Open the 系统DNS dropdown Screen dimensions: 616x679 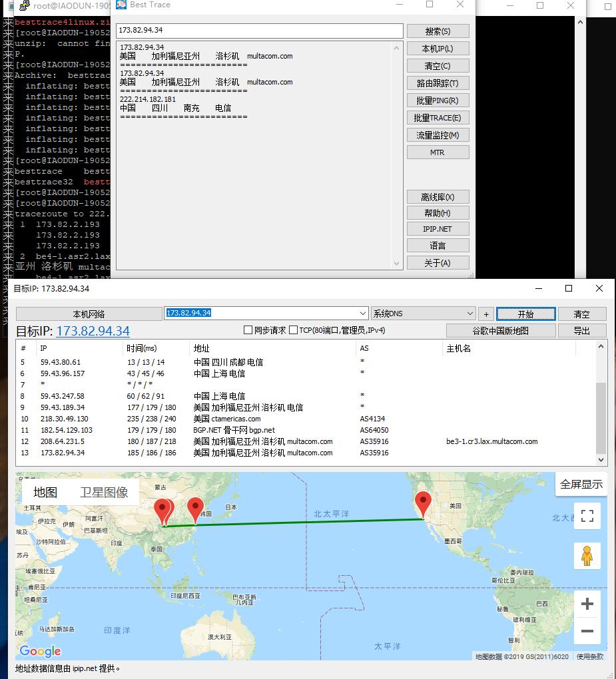click(469, 314)
